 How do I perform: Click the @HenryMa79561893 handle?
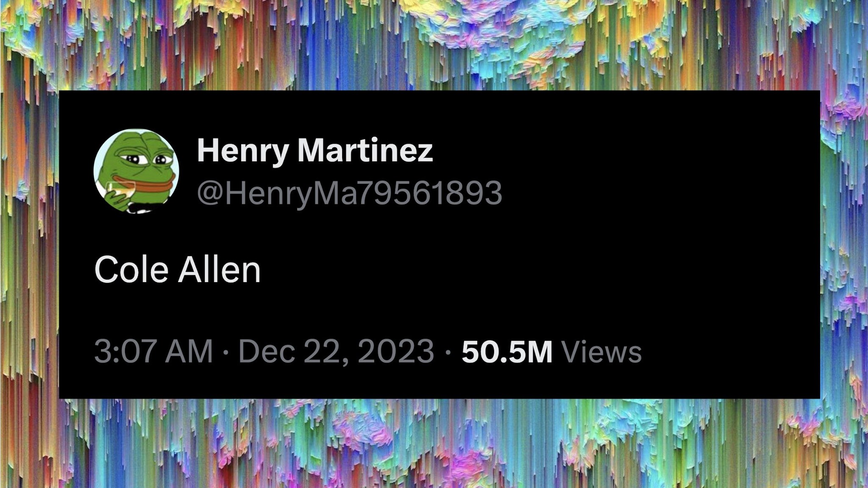click(350, 193)
